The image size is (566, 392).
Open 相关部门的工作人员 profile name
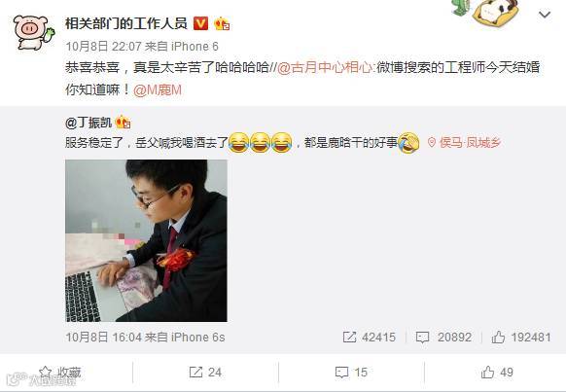pyautogui.click(x=126, y=23)
